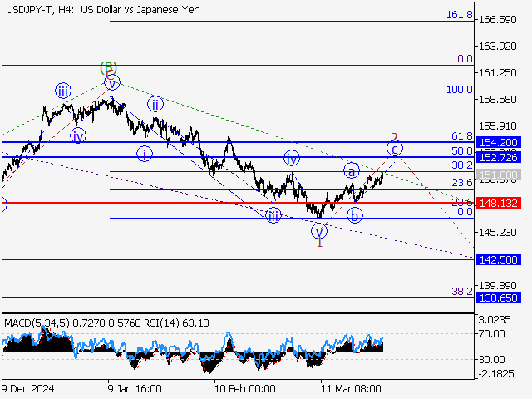The image size is (532, 399).
Task: Click the red wave '1' label
Action: (x=318, y=244)
